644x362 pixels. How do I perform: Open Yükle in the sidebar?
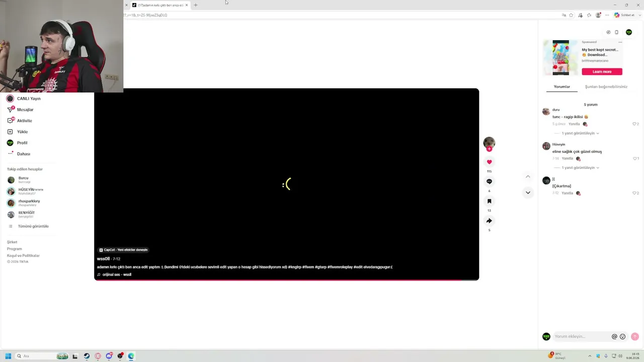point(18,132)
